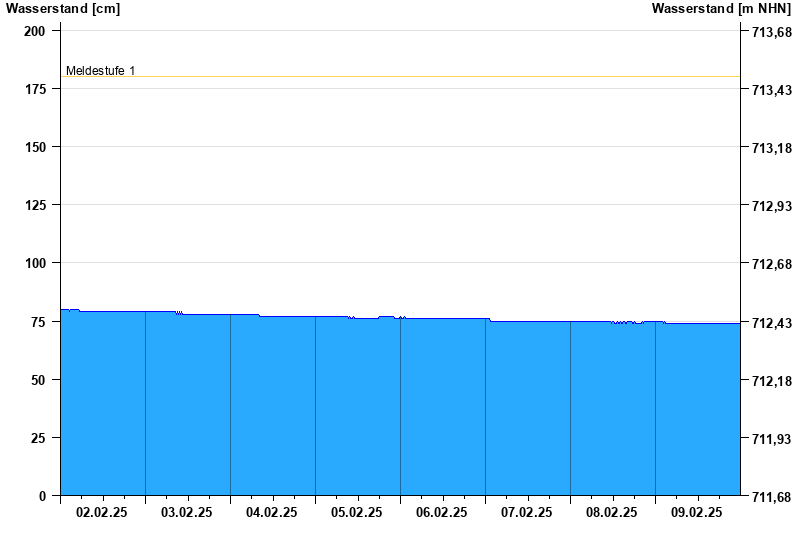Screen dimensions: 800x550
Task: Click the 02.02.25 date label
Action: [x=102, y=512]
